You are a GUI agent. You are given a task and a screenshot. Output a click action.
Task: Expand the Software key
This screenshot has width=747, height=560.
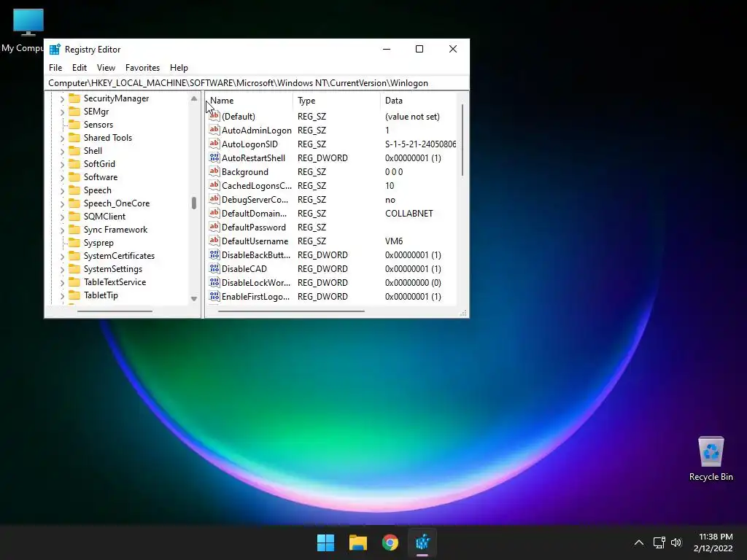[62, 178]
